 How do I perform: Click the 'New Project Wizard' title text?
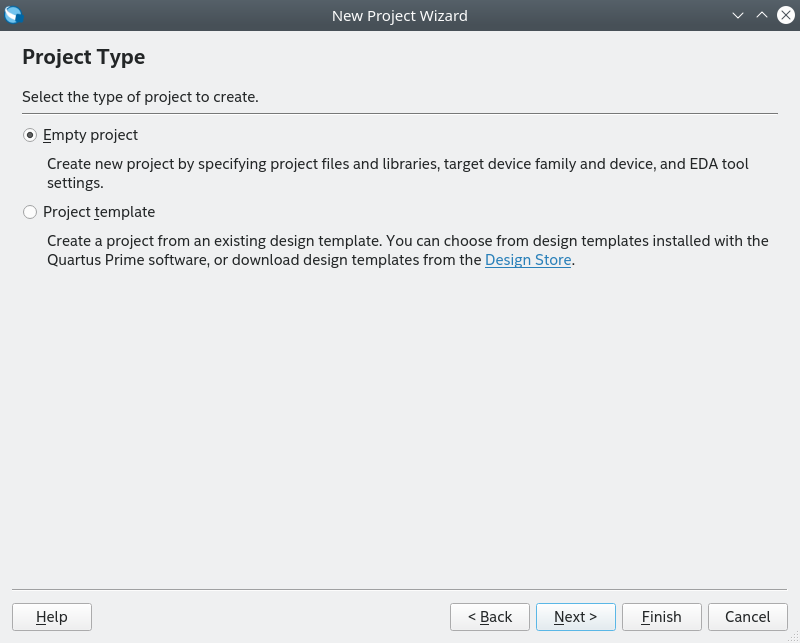point(399,16)
